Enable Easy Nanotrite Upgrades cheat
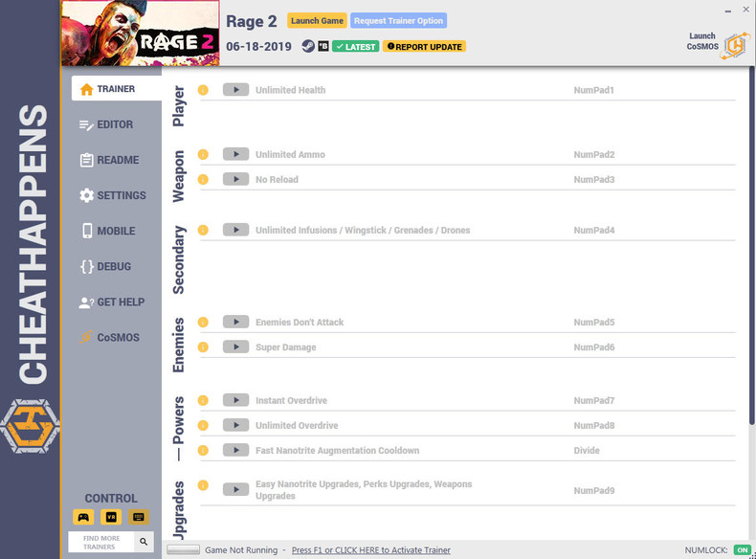This screenshot has height=559, width=756. coord(235,490)
